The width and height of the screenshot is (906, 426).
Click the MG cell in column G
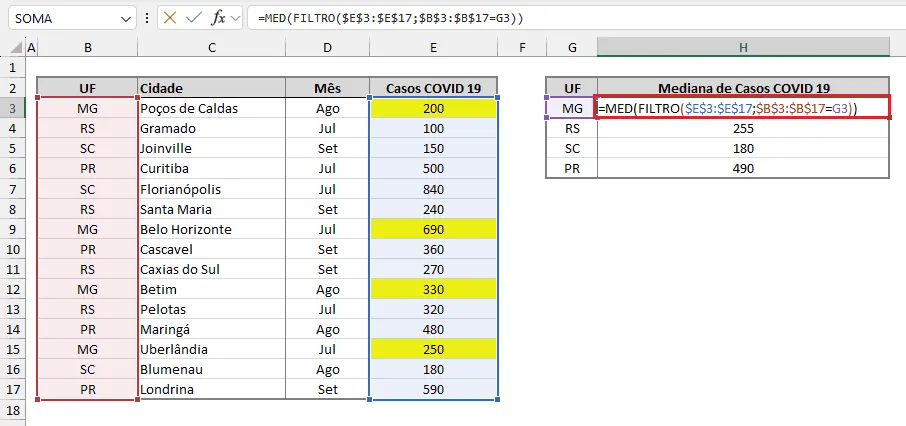pos(572,108)
